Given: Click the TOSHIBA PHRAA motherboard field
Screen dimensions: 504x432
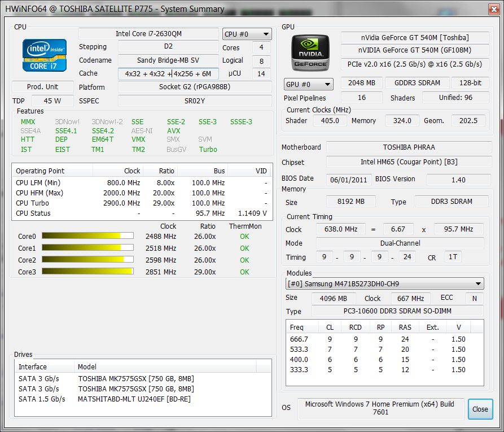Looking at the screenshot, I should coord(409,147).
